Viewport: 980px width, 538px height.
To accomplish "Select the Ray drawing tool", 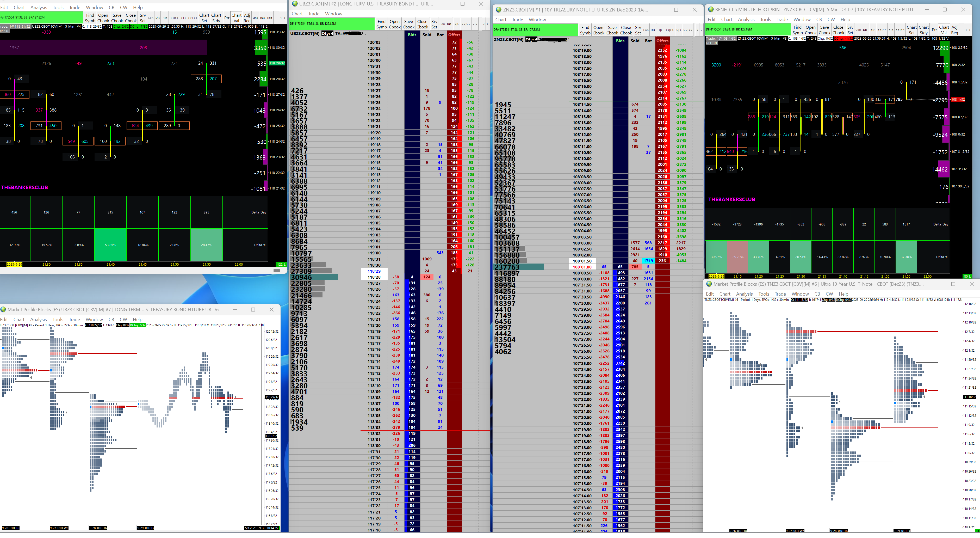I will click(263, 18).
